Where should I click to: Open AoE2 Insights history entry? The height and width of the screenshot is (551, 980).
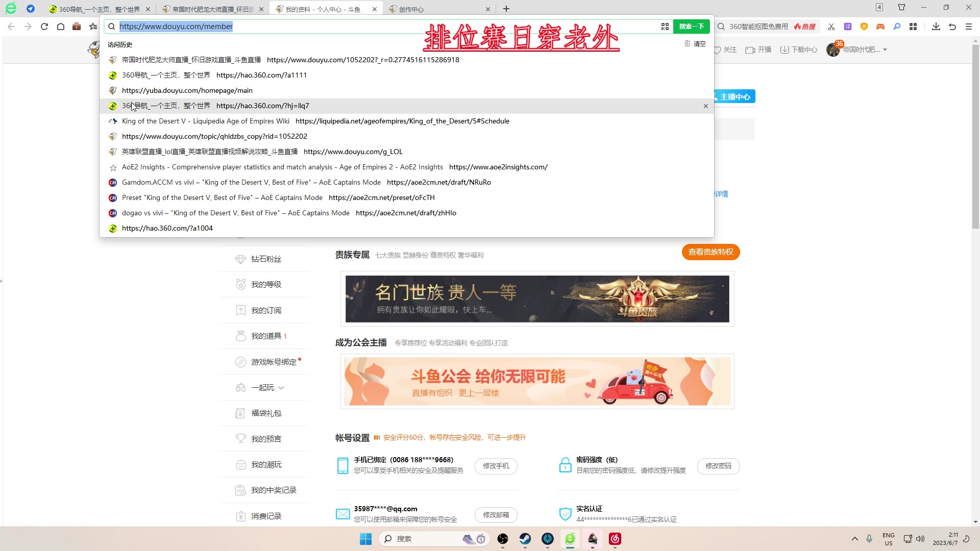click(406, 167)
